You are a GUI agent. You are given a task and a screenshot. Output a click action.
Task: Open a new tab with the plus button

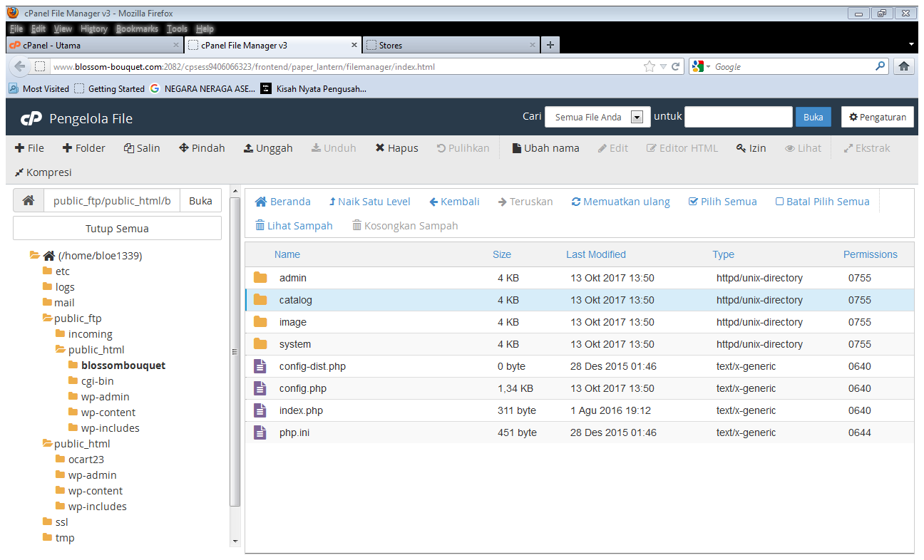tap(550, 45)
